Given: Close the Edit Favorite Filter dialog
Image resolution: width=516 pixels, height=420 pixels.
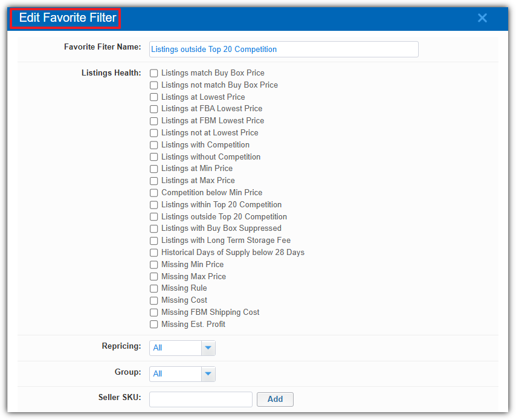Looking at the screenshot, I should point(482,18).
